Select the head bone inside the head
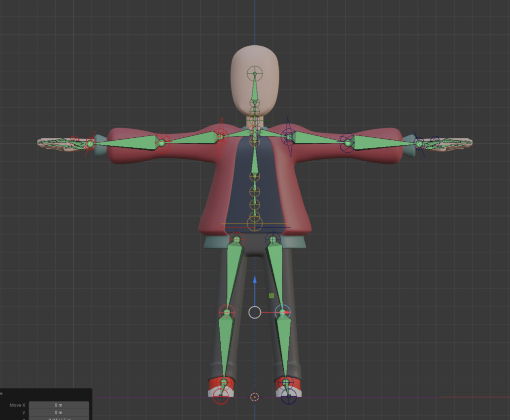This screenshot has width=510, height=420. (x=255, y=89)
